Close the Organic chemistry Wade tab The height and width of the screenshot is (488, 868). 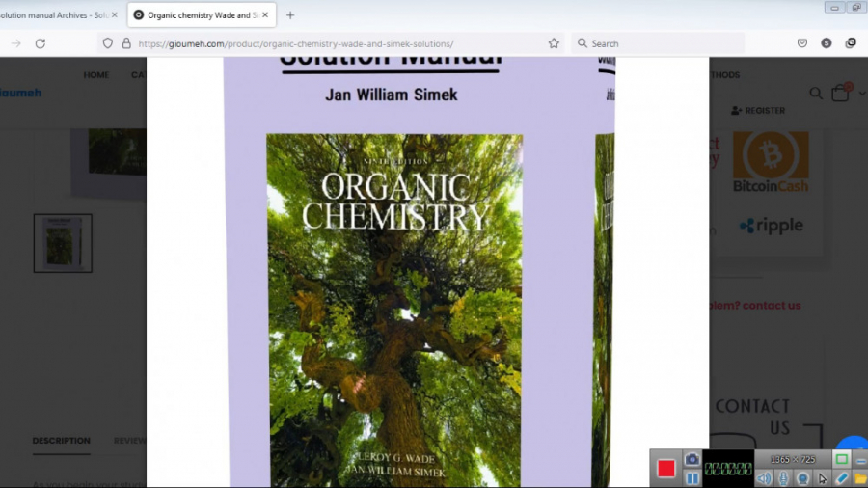(x=265, y=14)
